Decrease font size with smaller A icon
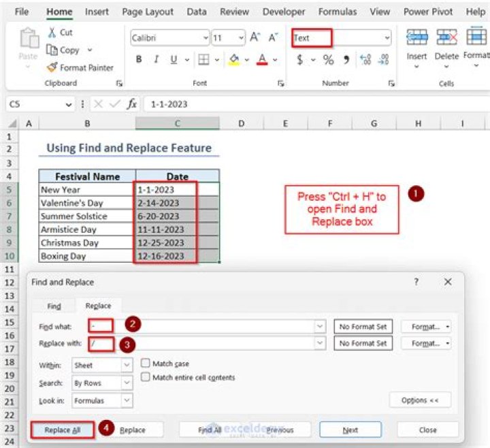This screenshot has height=448, width=490. point(273,37)
